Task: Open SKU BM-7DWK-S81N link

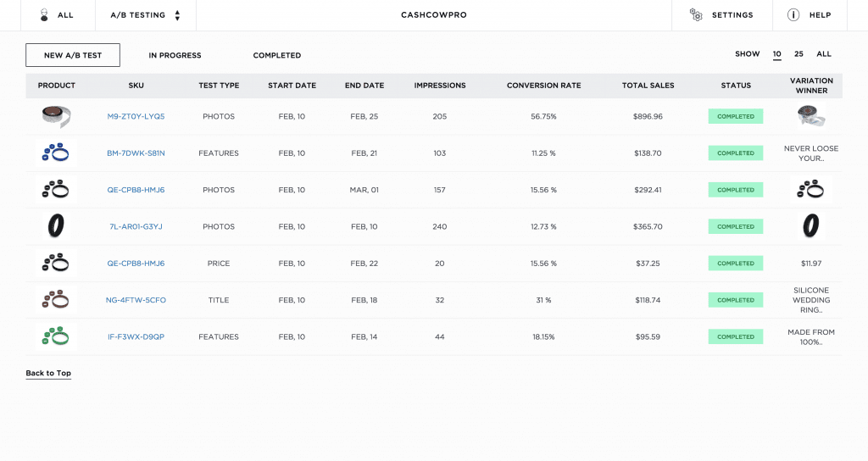Action: pos(136,153)
